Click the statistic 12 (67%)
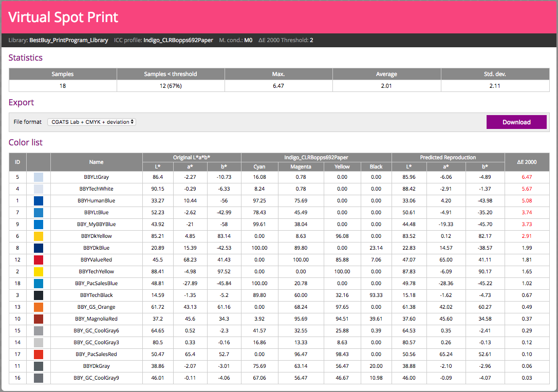This screenshot has height=392, width=558. click(171, 86)
